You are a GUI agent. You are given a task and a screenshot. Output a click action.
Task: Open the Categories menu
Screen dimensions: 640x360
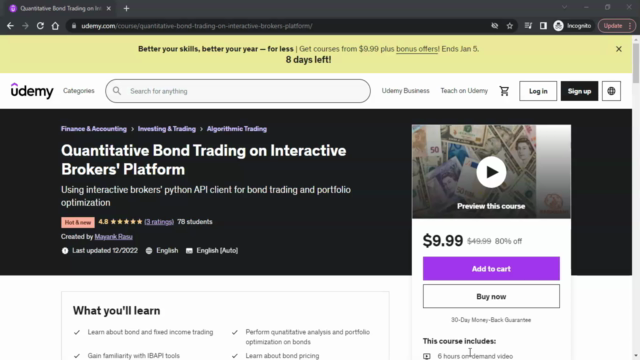pos(79,91)
